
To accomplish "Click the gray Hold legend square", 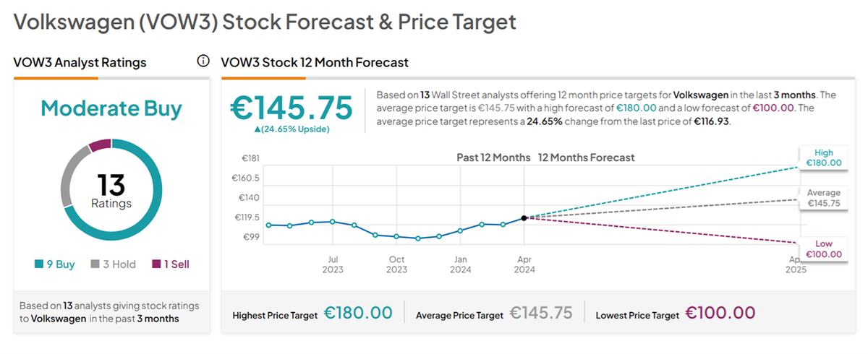I will click(95, 264).
